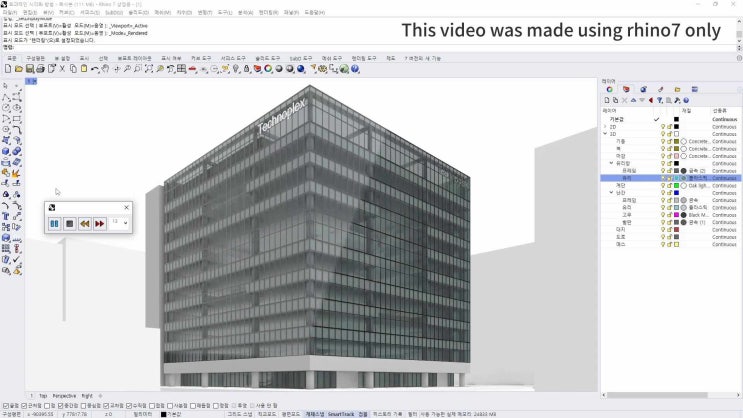
Task: Hide the 기둥 layer via its lightbulb
Action: pos(663,141)
